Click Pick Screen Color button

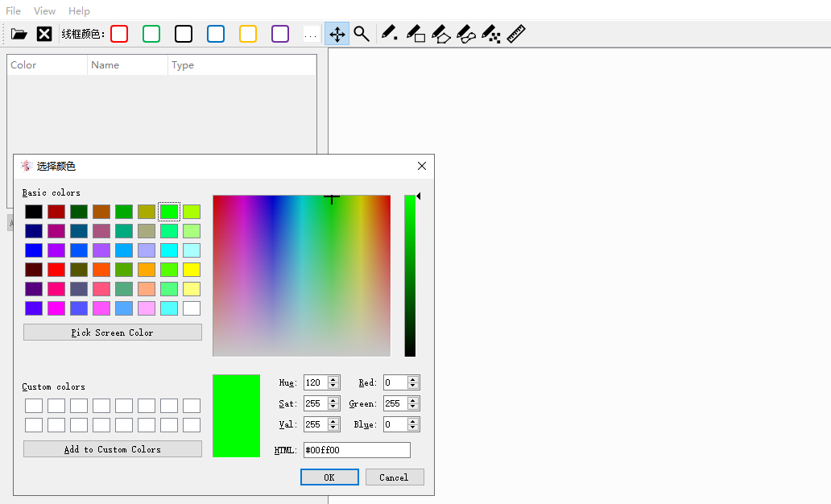[x=112, y=332]
